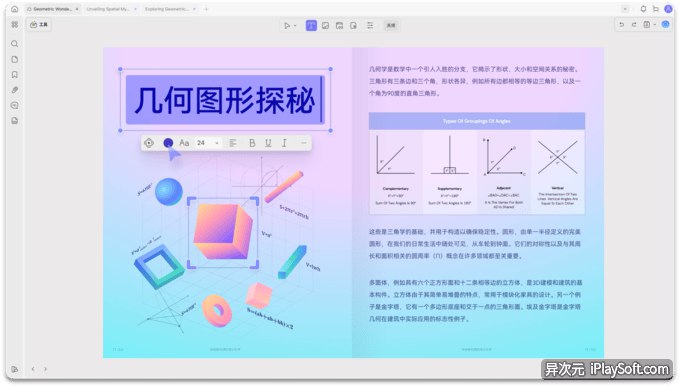Open the comments panel icon

[x=14, y=105]
